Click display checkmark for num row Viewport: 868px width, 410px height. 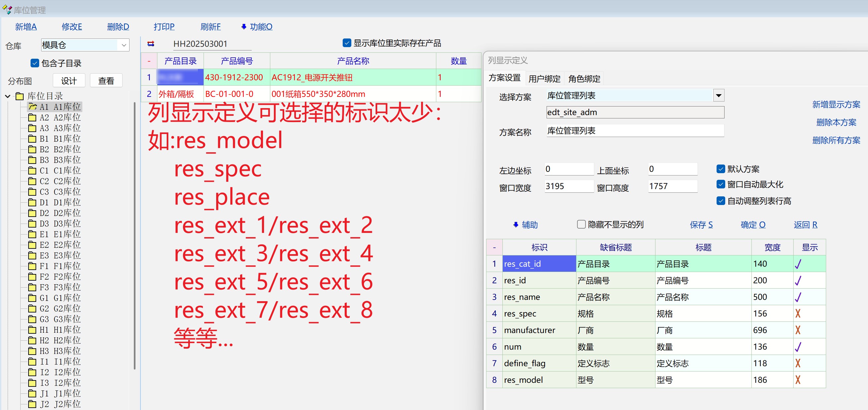798,347
